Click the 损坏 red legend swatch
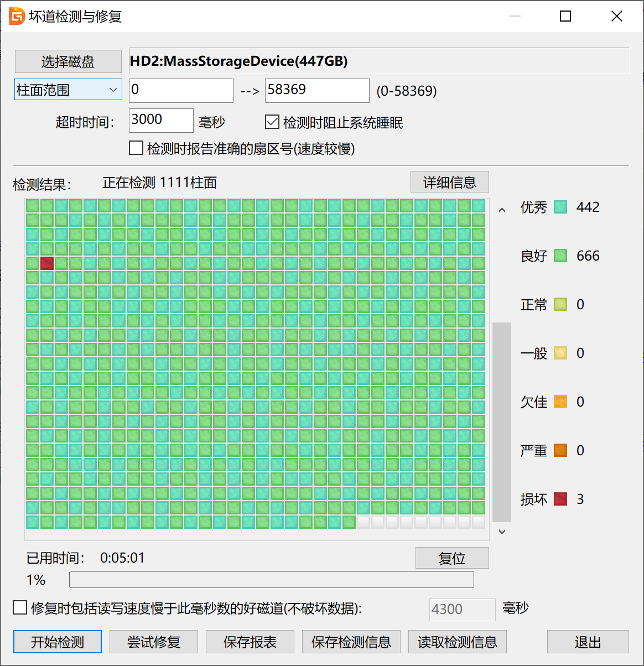 [x=560, y=499]
